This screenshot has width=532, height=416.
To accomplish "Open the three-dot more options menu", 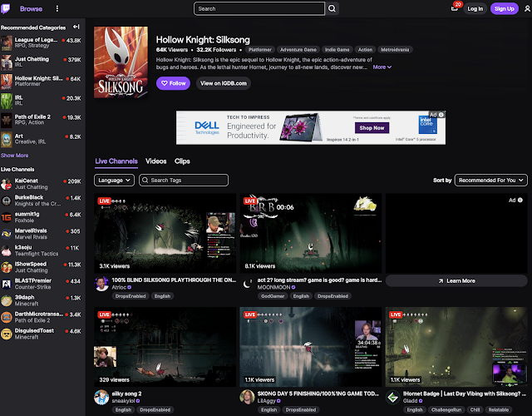I will click(57, 8).
